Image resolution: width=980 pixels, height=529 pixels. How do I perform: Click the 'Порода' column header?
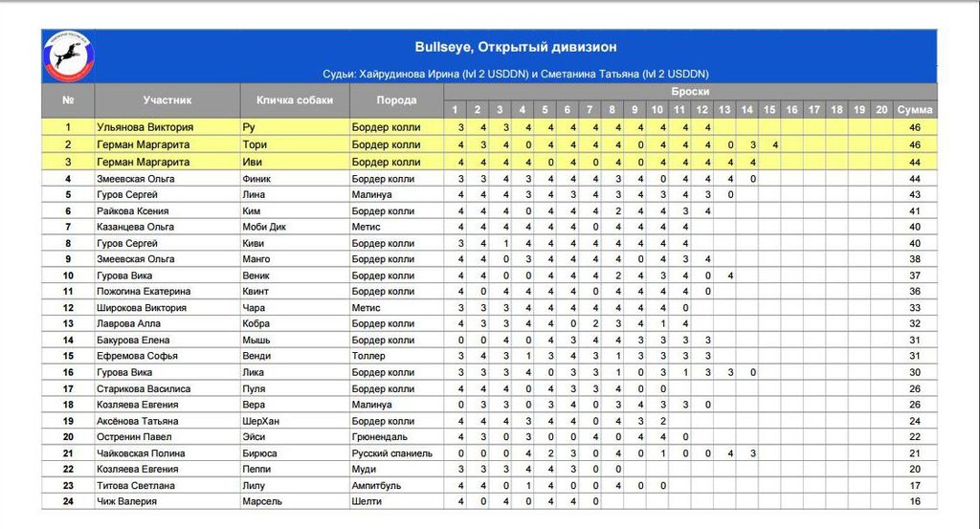coord(396,99)
